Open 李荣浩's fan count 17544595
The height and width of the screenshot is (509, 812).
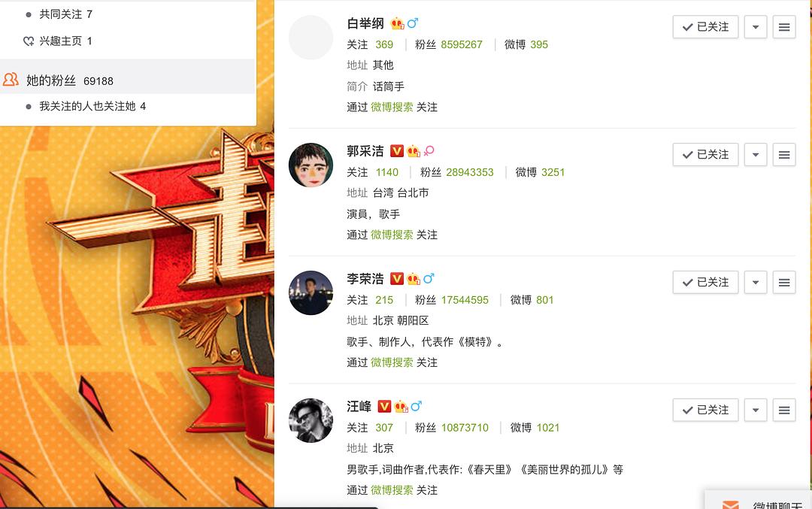point(465,300)
